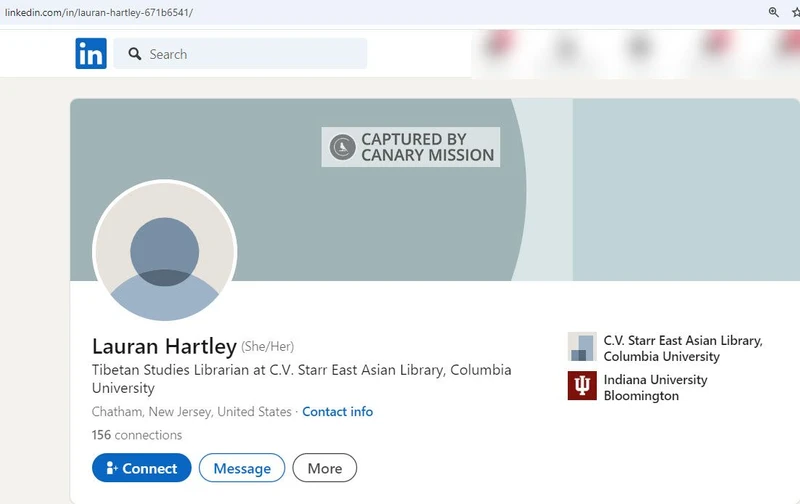This screenshot has width=800, height=504.
Task: Click the browser zoom magnifier icon
Action: pyautogui.click(x=773, y=12)
